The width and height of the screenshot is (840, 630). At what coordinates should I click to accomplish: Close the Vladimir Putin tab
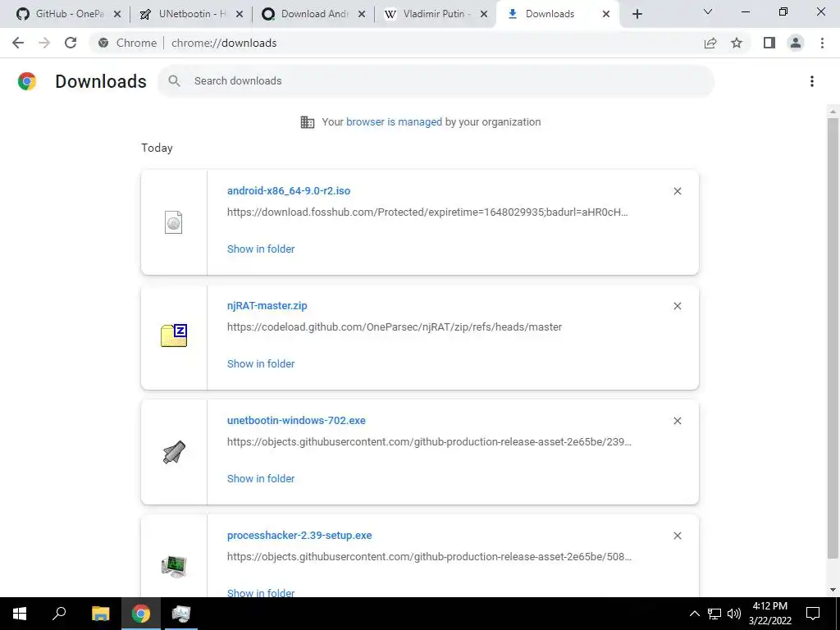click(x=484, y=14)
